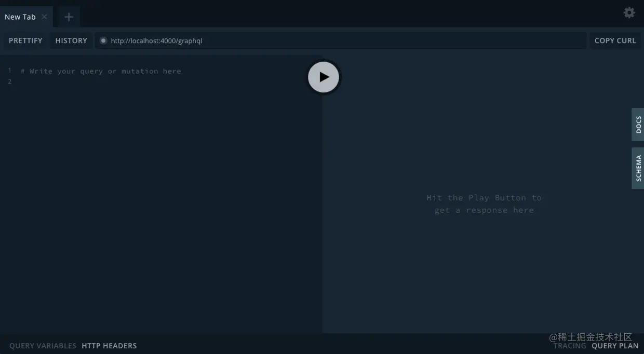Open the TRACING panel
The height and width of the screenshot is (354, 644).
[x=569, y=346]
